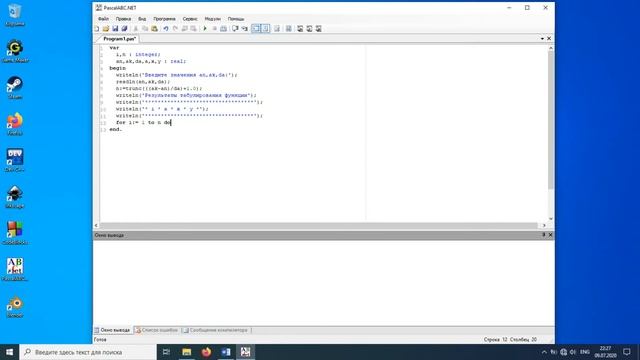Show hidden system tray icons
This screenshot has width=640, height=360.
coord(544,352)
